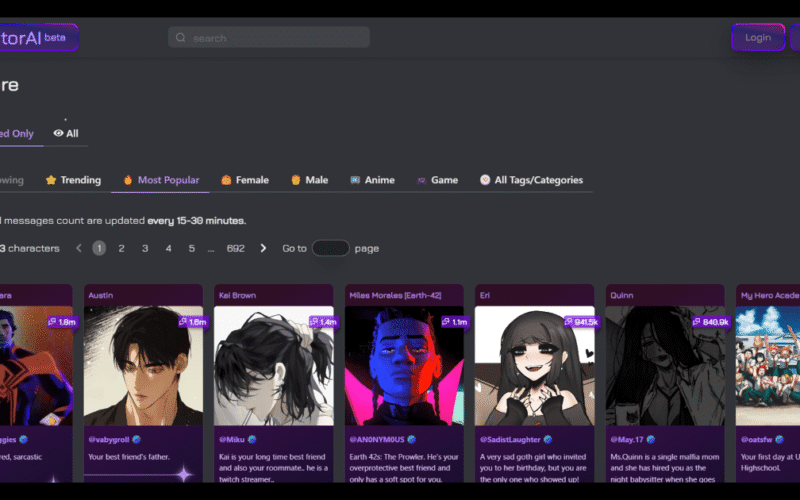Image resolution: width=800 pixels, height=500 pixels.
Task: Click the fire icon next to Most Popular
Action: click(128, 180)
